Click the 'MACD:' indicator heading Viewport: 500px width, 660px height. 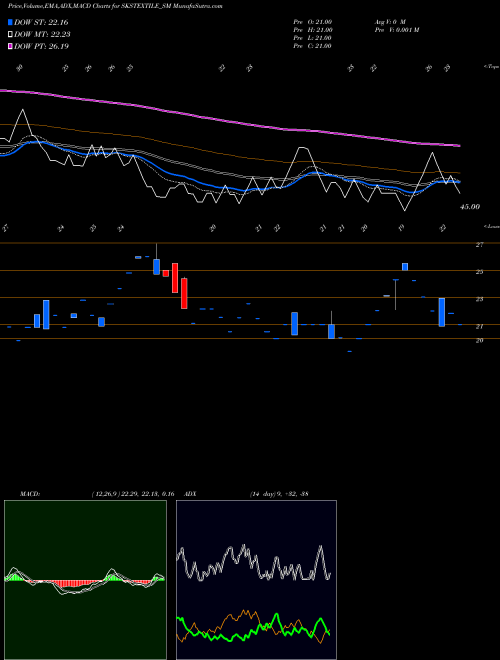click(30, 494)
